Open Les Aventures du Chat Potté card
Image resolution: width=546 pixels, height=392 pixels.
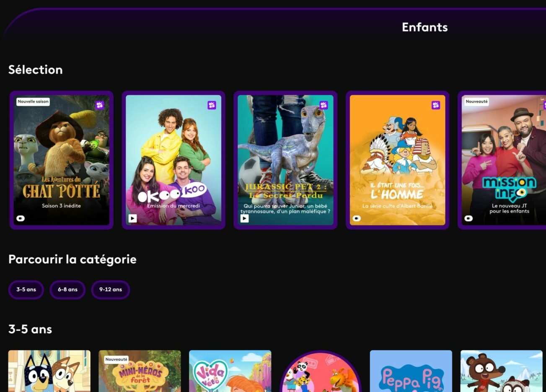point(62,160)
